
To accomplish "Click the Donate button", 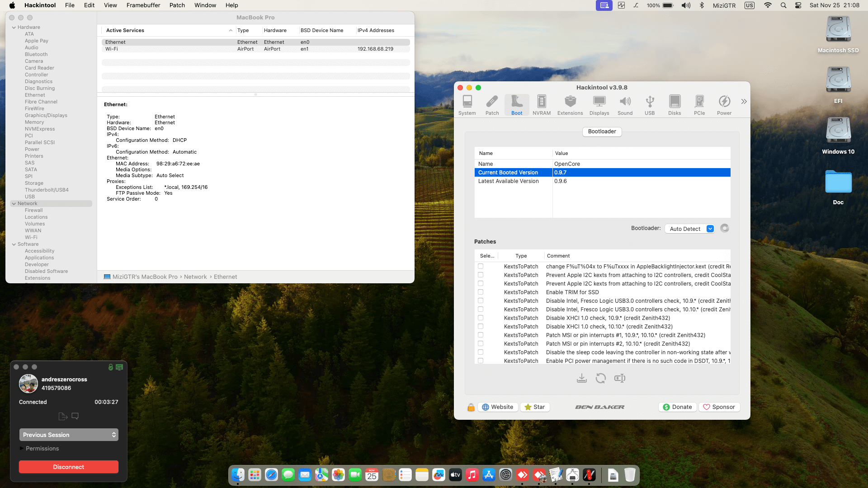I will (x=677, y=407).
